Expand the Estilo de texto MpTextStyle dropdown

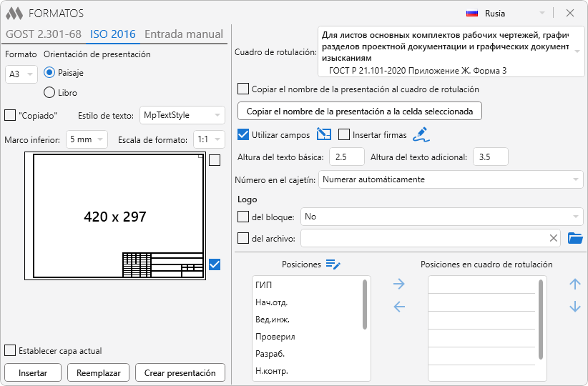182,115
